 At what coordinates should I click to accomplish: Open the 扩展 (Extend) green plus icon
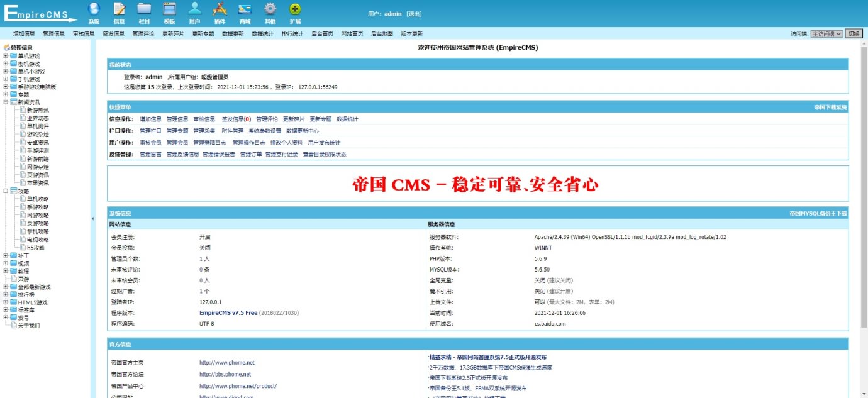(295, 9)
